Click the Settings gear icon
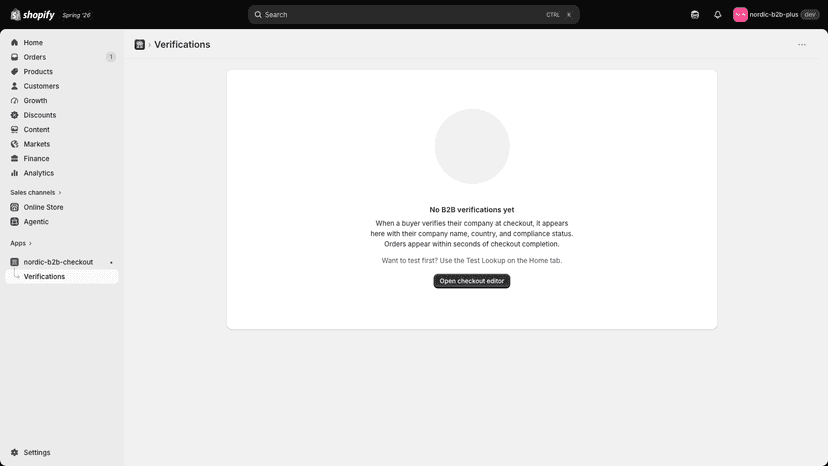The width and height of the screenshot is (828, 466). point(14,452)
